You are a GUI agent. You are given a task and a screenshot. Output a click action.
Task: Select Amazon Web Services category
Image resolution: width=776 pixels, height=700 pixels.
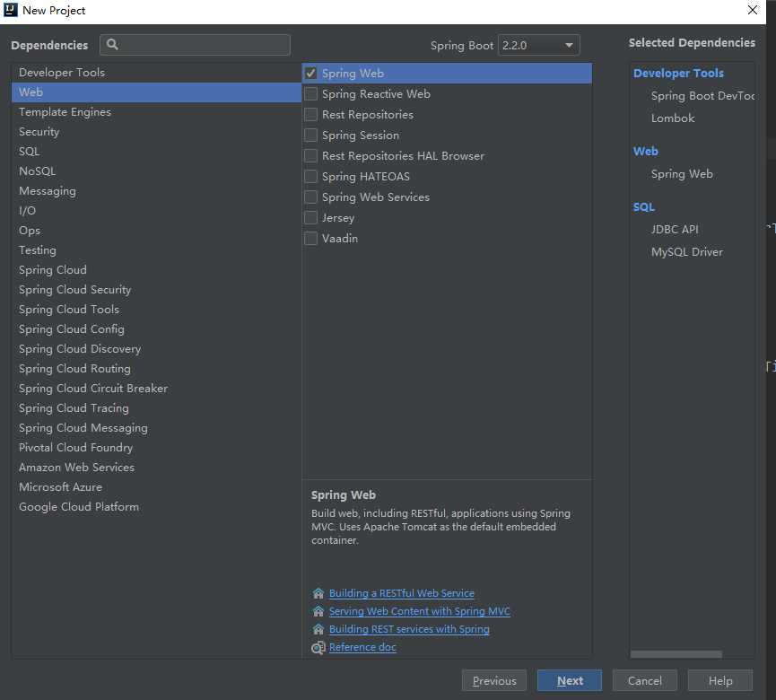(x=156, y=468)
